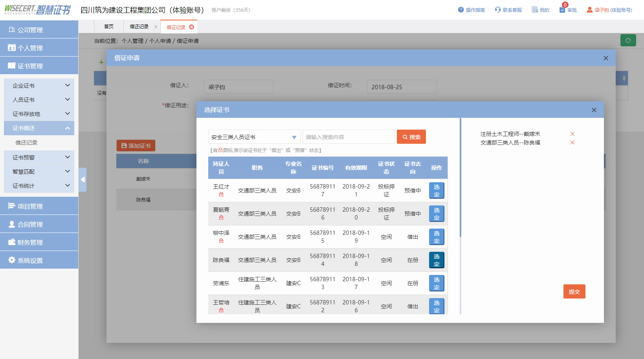The height and width of the screenshot is (359, 644).
Task: Click the green refresh icon button
Action: coord(628,40)
